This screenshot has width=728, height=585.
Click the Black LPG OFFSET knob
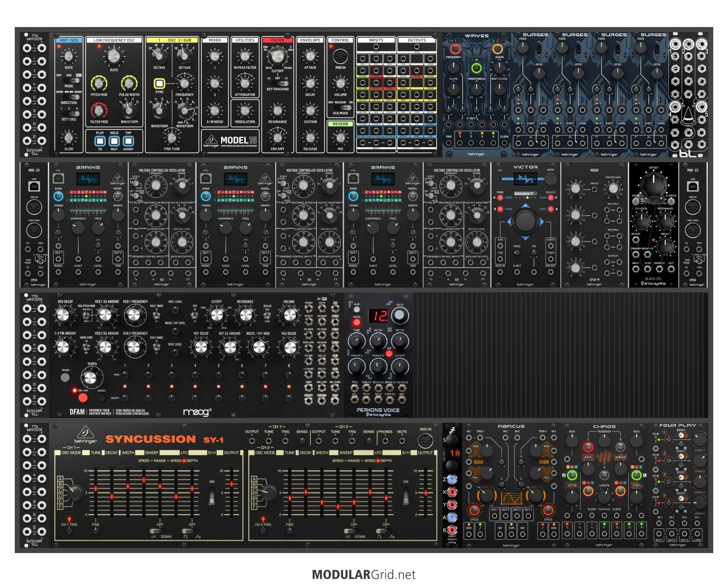pyautogui.click(x=653, y=186)
